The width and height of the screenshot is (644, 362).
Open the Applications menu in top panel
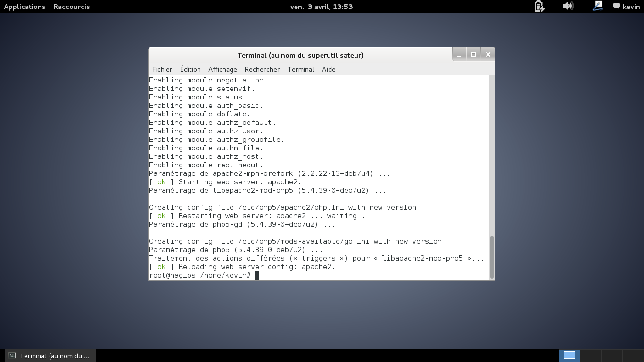coord(25,7)
